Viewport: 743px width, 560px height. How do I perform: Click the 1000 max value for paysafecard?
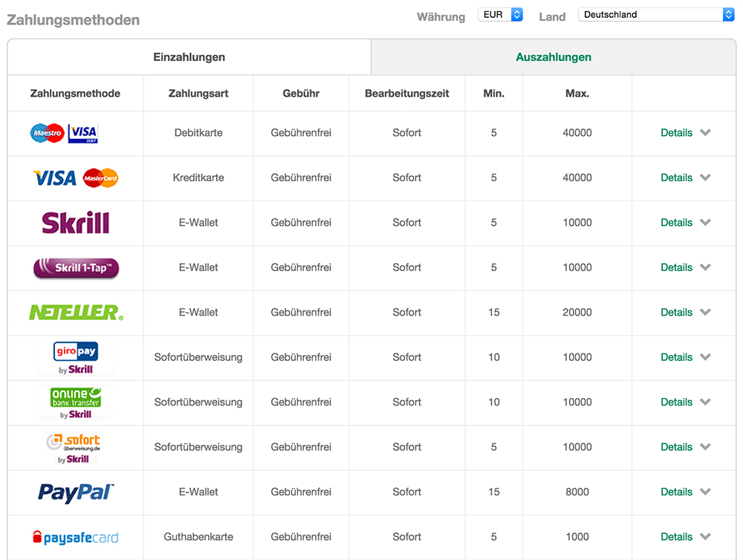(577, 537)
